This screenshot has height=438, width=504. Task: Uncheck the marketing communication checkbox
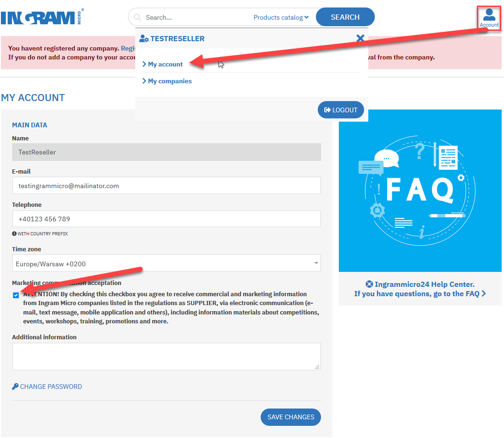tap(16, 295)
